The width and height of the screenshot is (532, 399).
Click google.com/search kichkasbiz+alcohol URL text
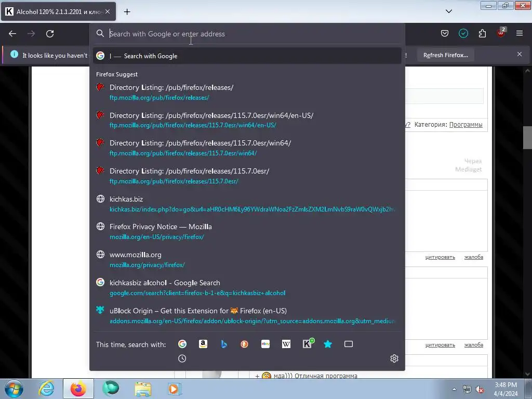click(x=197, y=293)
